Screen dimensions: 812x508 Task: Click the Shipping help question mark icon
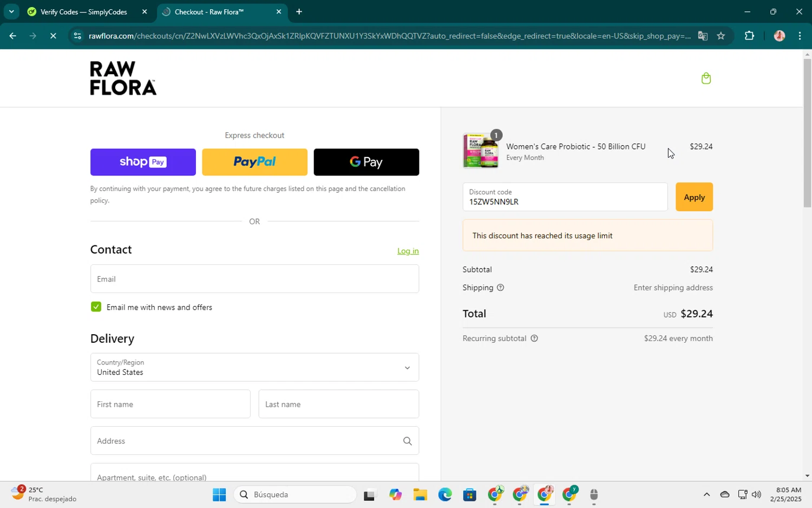(500, 288)
